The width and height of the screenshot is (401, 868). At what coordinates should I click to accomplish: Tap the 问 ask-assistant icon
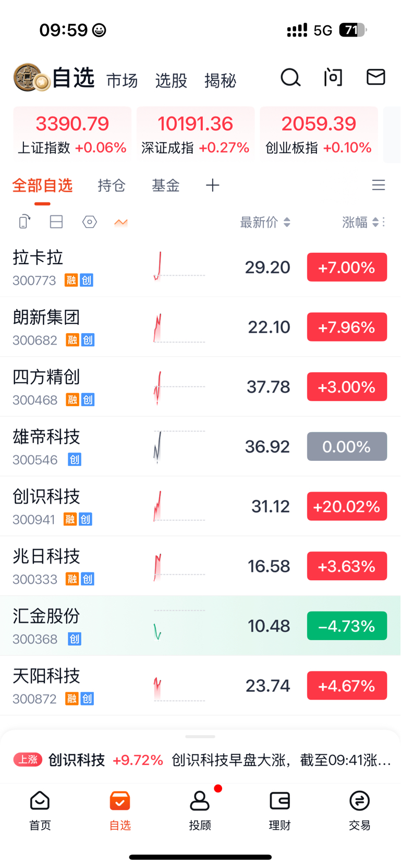tap(333, 78)
